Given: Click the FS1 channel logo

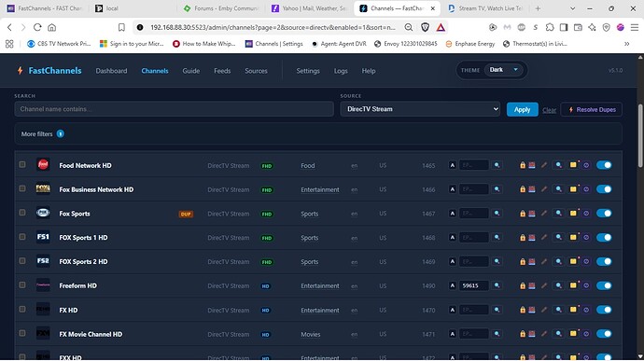Looking at the screenshot, I should 43,237.
